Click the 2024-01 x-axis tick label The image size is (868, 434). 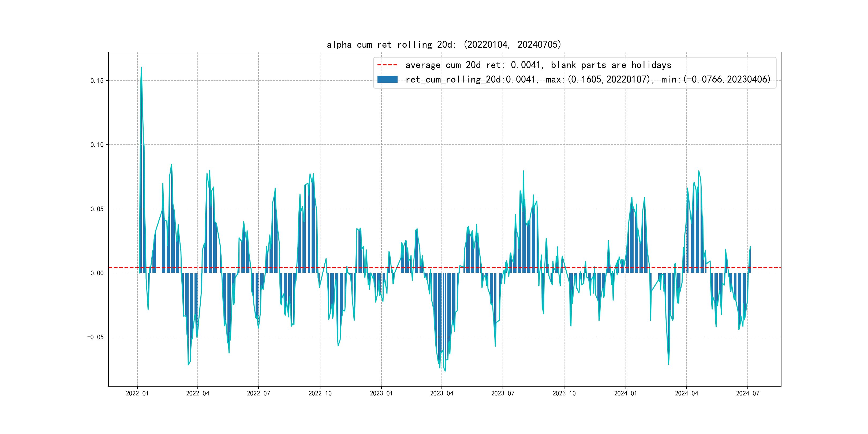click(626, 393)
